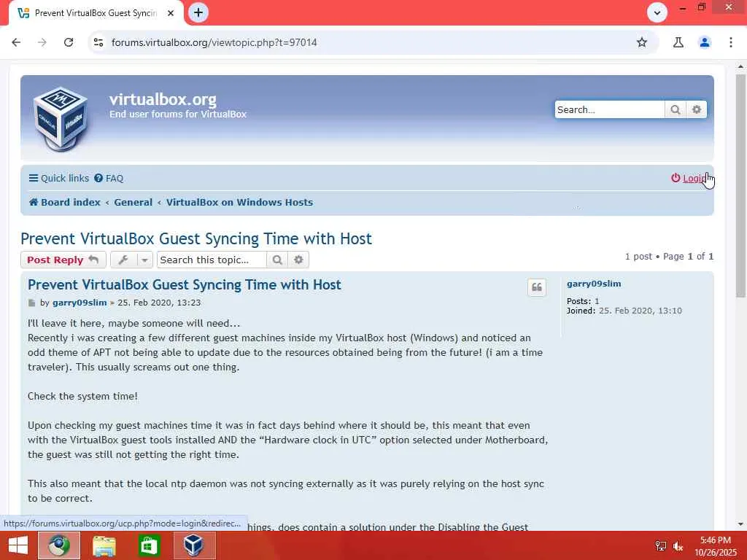Click the topic tools wrench icon
The image size is (747, 560).
pos(123,260)
